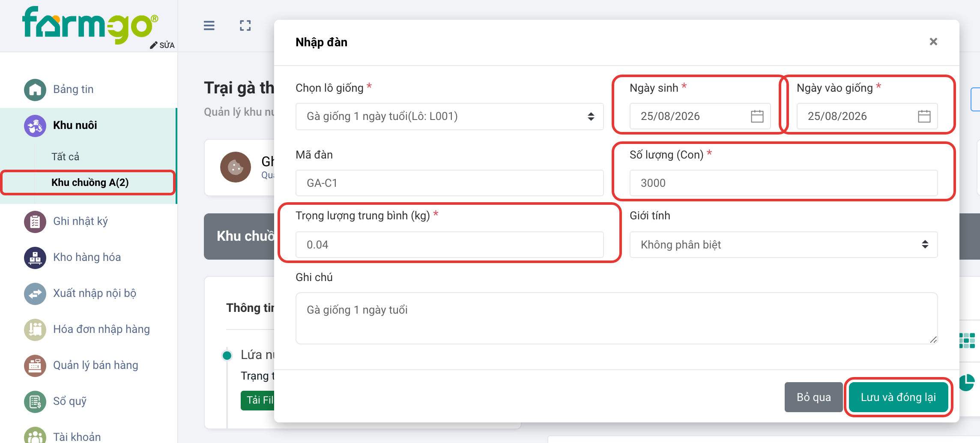Click Bỏ qua button
This screenshot has width=980, height=443.
813,397
